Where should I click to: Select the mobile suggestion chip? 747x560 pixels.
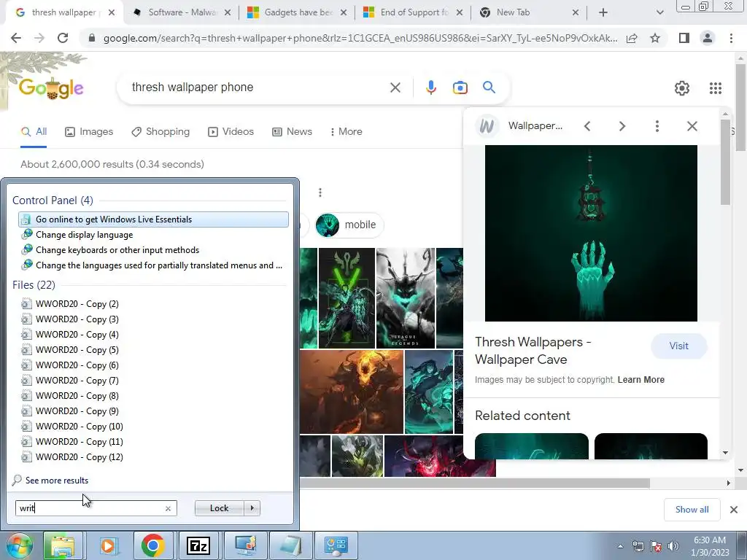tap(349, 225)
